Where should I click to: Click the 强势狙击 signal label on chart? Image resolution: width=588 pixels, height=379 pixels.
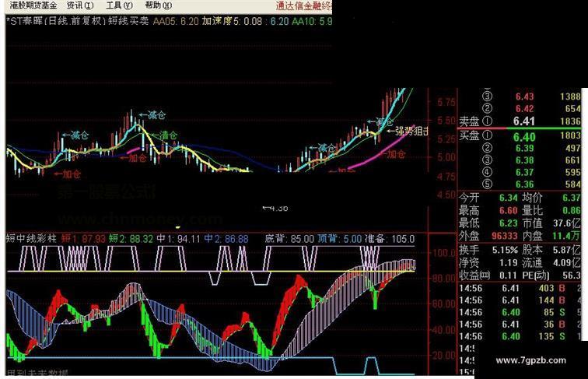tap(408, 131)
